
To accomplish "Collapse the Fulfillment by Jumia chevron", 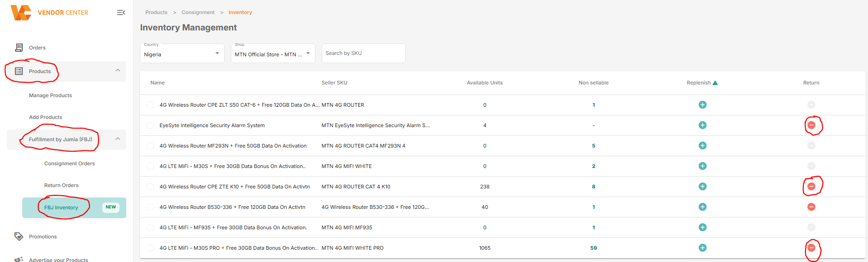I will pos(118,139).
